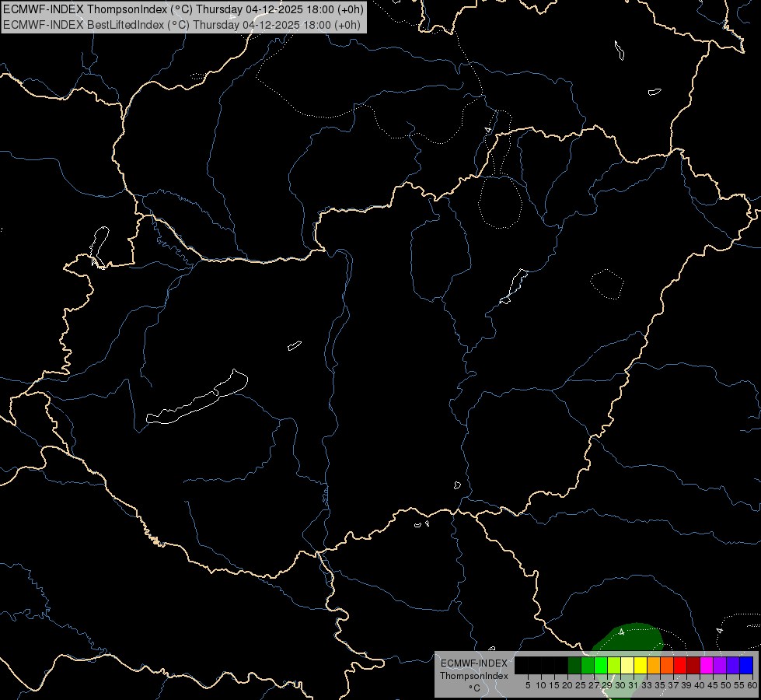Click the legend tick value 5
This screenshot has width=761, height=700.
pyautogui.click(x=528, y=685)
